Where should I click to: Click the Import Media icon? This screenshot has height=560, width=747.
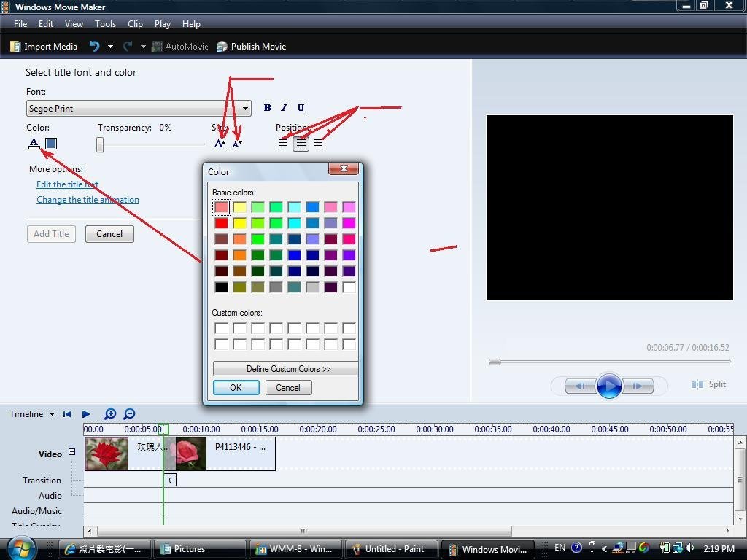point(15,47)
